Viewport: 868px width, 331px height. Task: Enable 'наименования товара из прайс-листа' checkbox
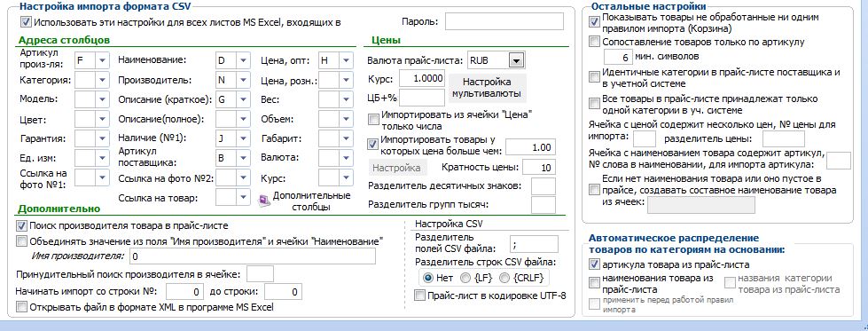pyautogui.click(x=594, y=283)
